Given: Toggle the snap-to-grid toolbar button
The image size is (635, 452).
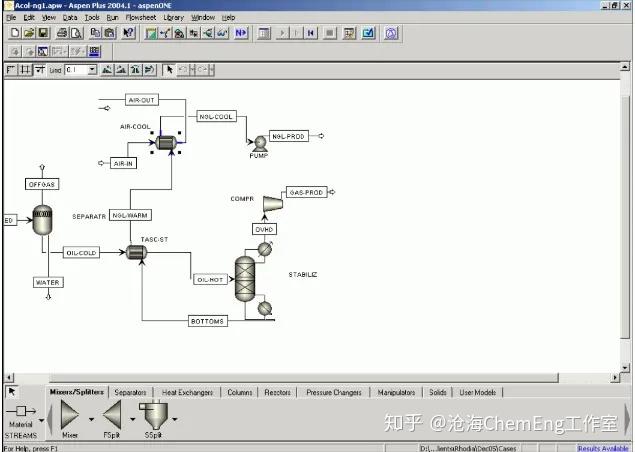Looking at the screenshot, I should [39, 70].
